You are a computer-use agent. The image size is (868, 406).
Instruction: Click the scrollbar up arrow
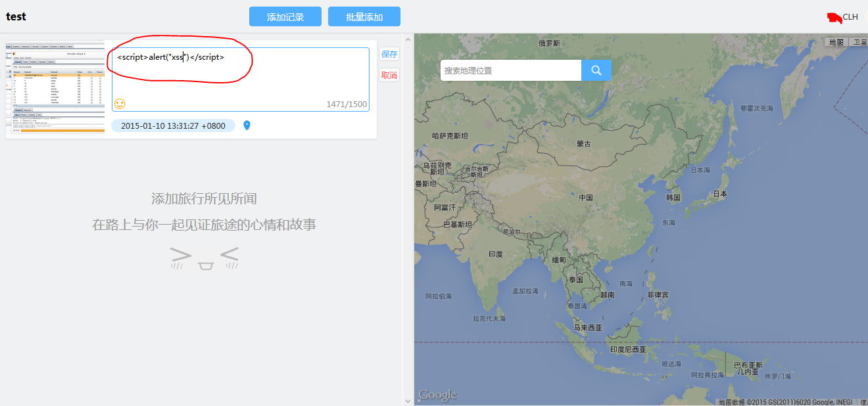click(x=408, y=39)
